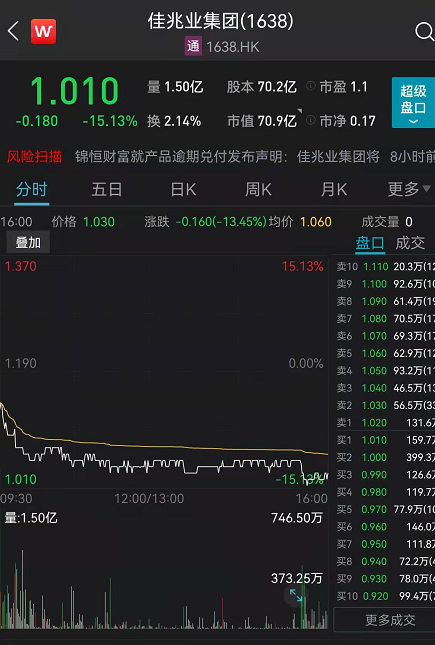The width and height of the screenshot is (435, 645).
Task: Tap the 买7 0.950 order row
Action: coord(385,544)
